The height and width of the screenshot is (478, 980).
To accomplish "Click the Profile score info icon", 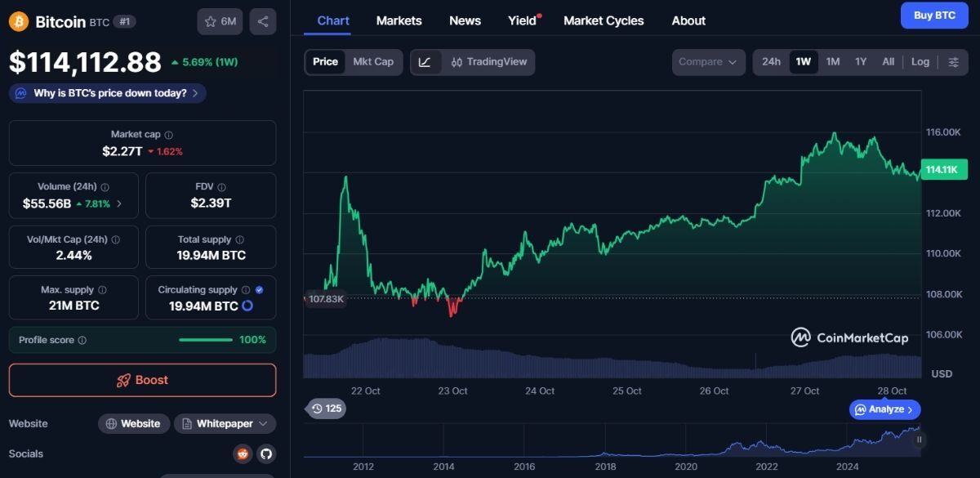I will pyautogui.click(x=82, y=340).
